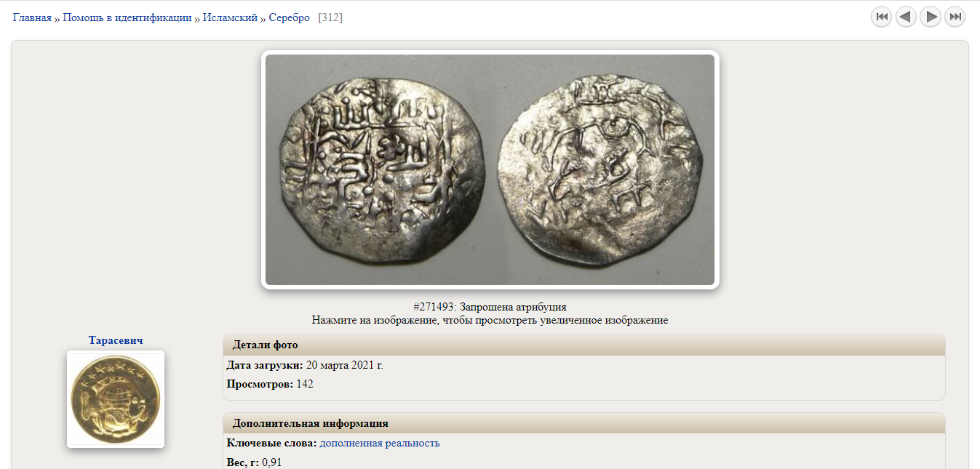Click the Нажмите на изображение hint text
Viewport: 980px width, 469px height.
[490, 320]
